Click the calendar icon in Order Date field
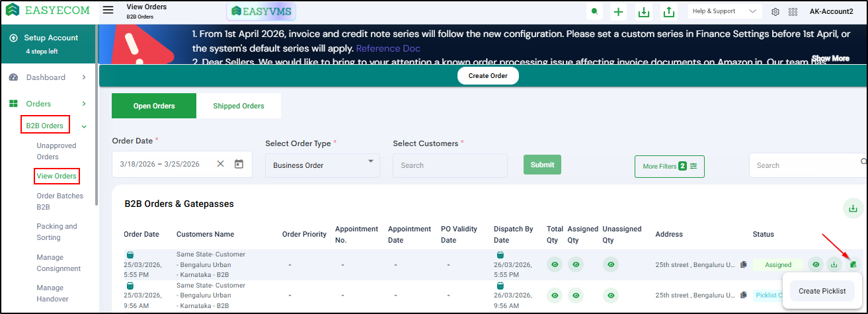This screenshot has height=314, width=868. [239, 164]
